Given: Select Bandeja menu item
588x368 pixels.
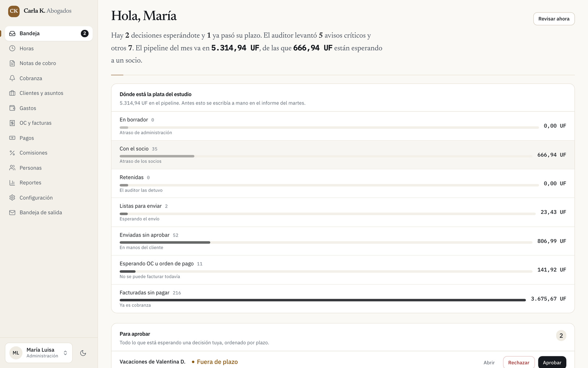Looking at the screenshot, I should (x=49, y=33).
